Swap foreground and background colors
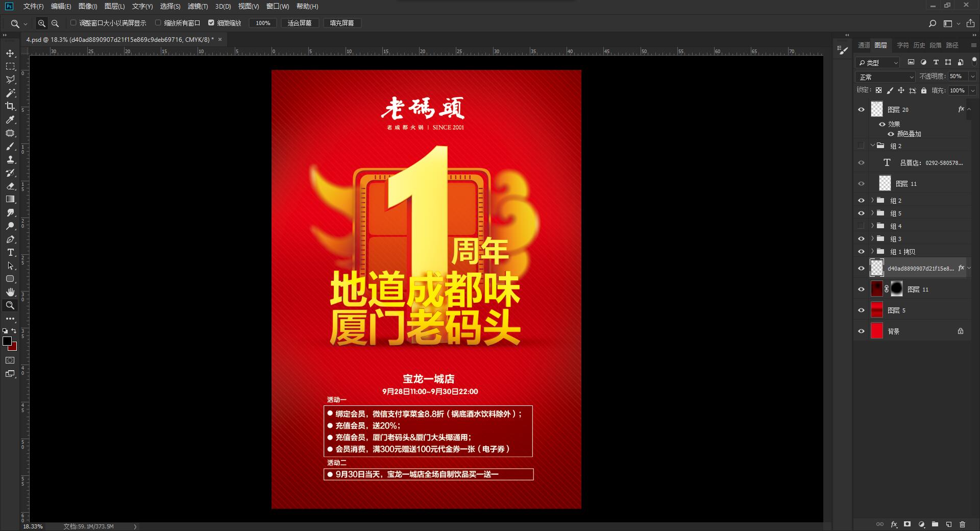The image size is (980, 531). coord(14,331)
